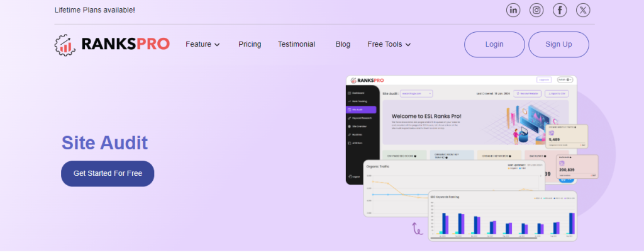The height and width of the screenshot is (252, 644).
Task: Open the Blog nav item
Action: (343, 45)
